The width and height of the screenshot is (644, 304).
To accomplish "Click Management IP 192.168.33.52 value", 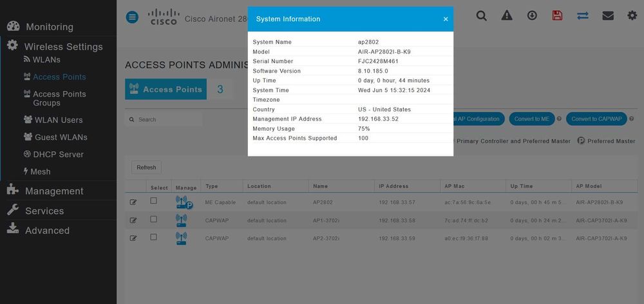I will [x=378, y=119].
